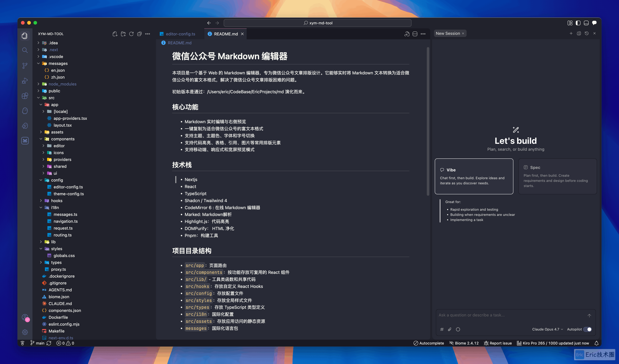The width and height of the screenshot is (619, 364).
Task: Select the Spec mode card
Action: point(558,176)
